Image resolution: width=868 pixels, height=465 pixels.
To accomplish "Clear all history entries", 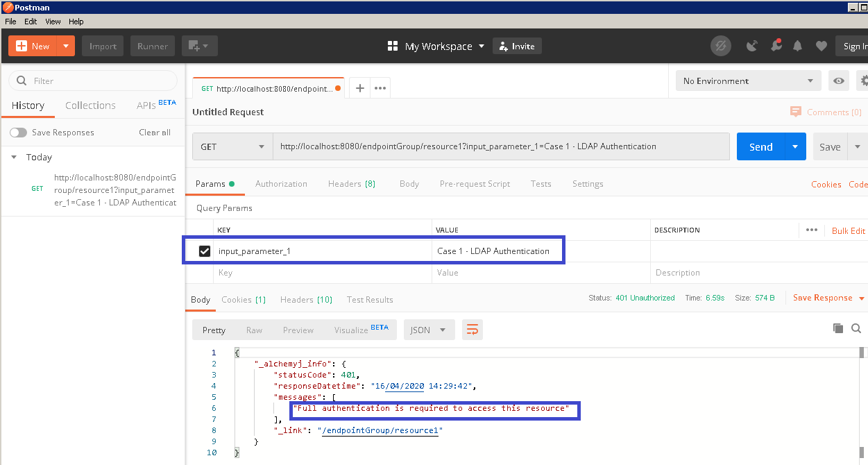I will pyautogui.click(x=155, y=133).
